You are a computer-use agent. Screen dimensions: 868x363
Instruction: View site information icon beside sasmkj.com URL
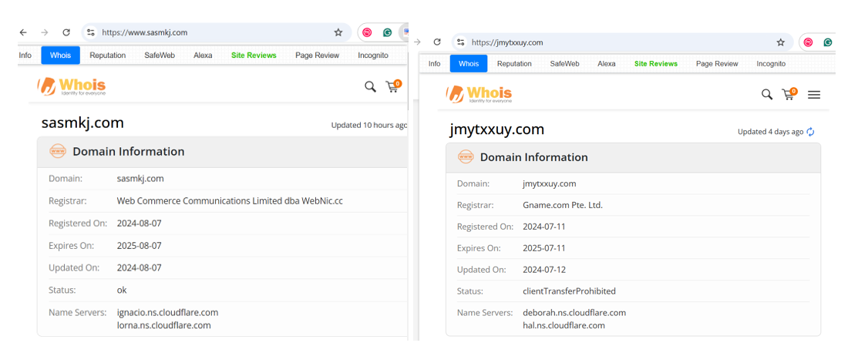click(x=90, y=32)
